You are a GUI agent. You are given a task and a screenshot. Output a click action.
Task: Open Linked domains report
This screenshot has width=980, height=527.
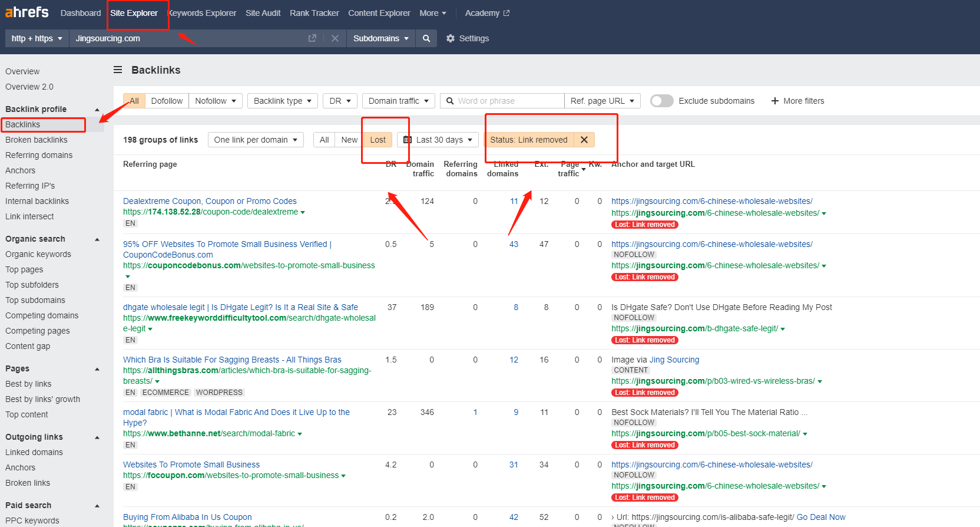[34, 452]
